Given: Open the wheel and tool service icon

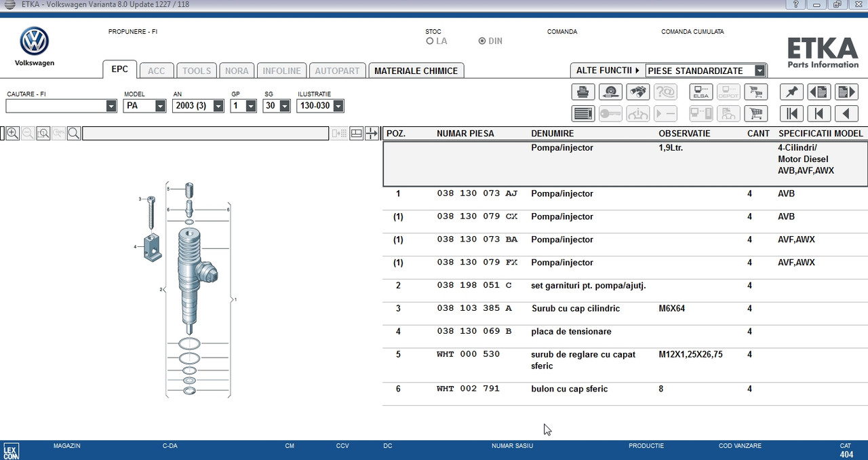Looking at the screenshot, I should tap(610, 92).
